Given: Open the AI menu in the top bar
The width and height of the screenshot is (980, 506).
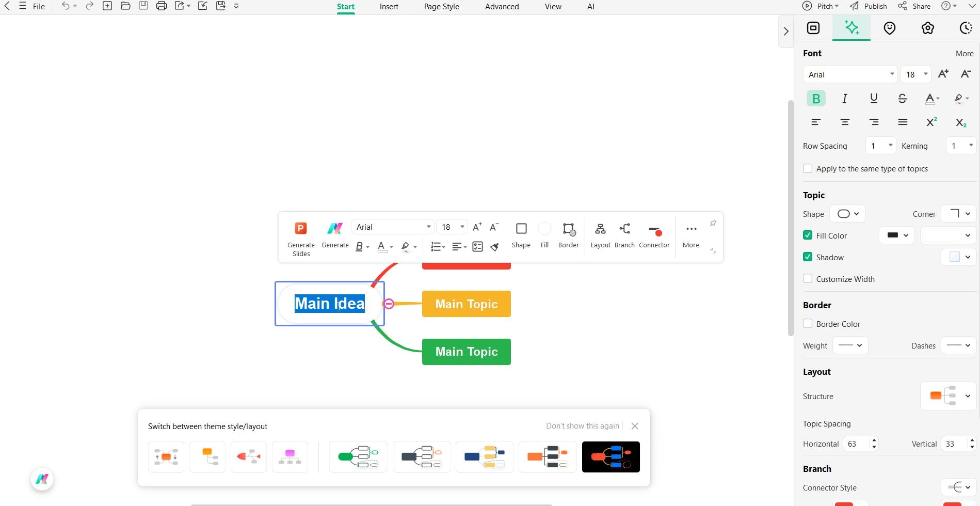Looking at the screenshot, I should coord(590,7).
